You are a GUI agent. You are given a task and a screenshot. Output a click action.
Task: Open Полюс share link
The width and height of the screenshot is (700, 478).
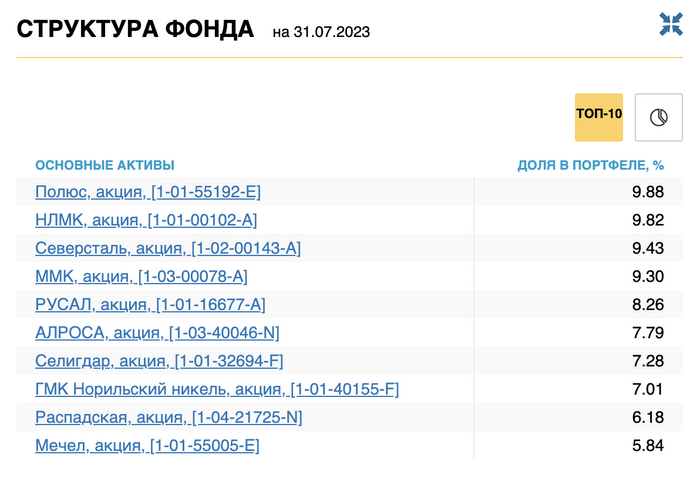click(x=148, y=192)
